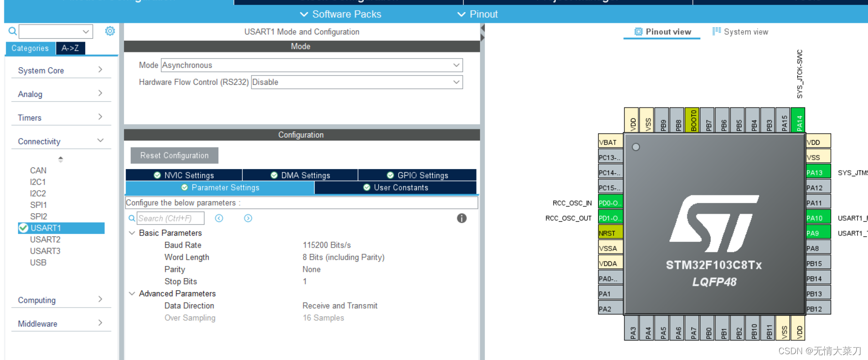Viewport: 868px width, 360px height.
Task: Open the Mode Asynchronous dropdown
Action: (311, 65)
